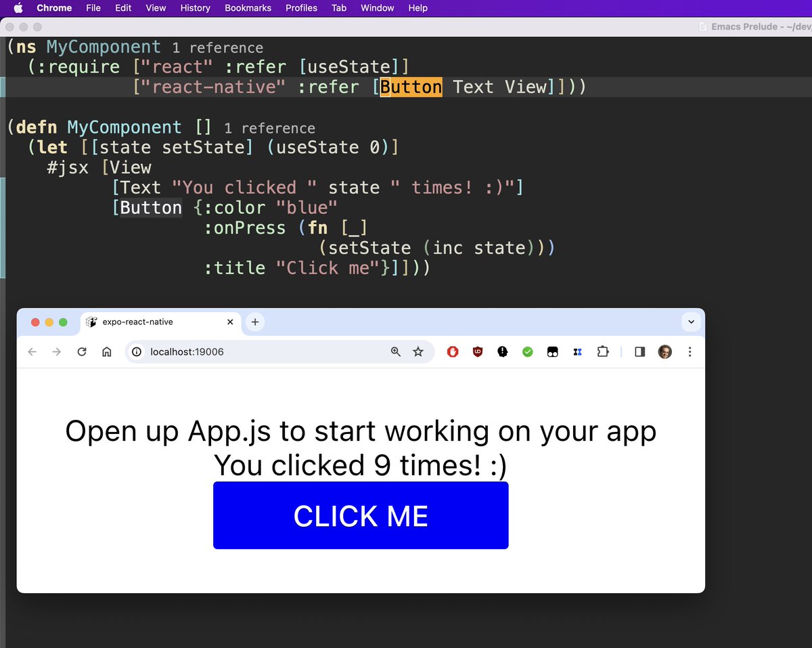This screenshot has height=648, width=812.
Task: Open the Window menu
Action: [x=377, y=8]
